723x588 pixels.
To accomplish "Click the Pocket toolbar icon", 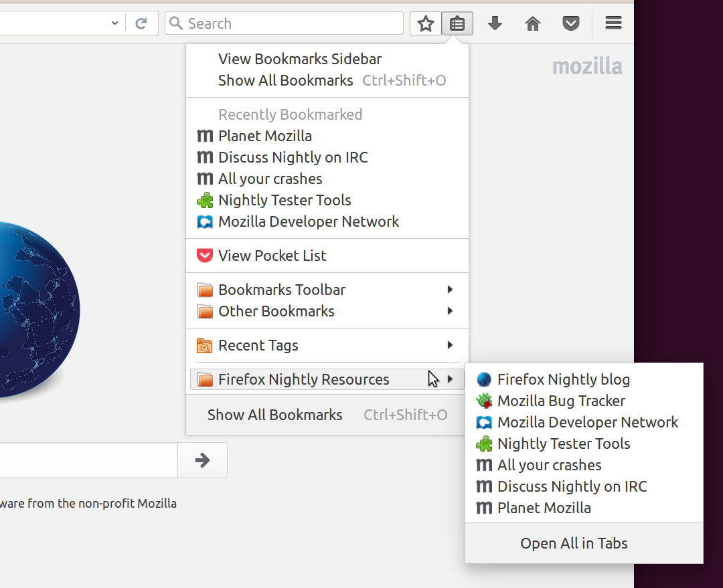I will pos(570,24).
